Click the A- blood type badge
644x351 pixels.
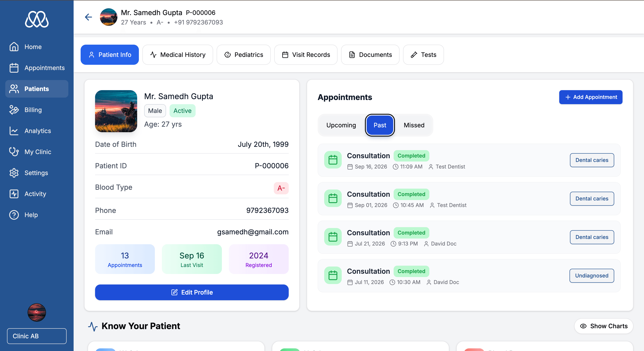tap(281, 188)
